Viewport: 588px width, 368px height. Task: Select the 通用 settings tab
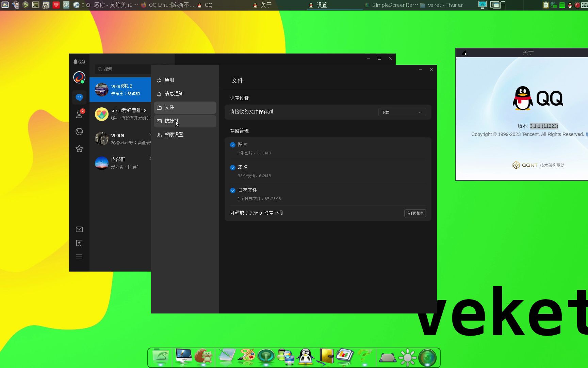tap(185, 80)
